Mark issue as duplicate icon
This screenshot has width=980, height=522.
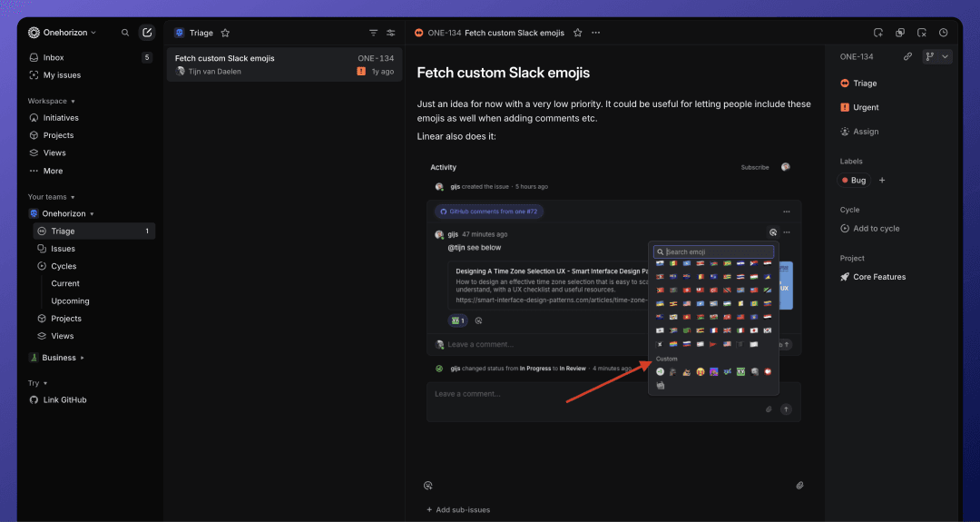(x=900, y=33)
